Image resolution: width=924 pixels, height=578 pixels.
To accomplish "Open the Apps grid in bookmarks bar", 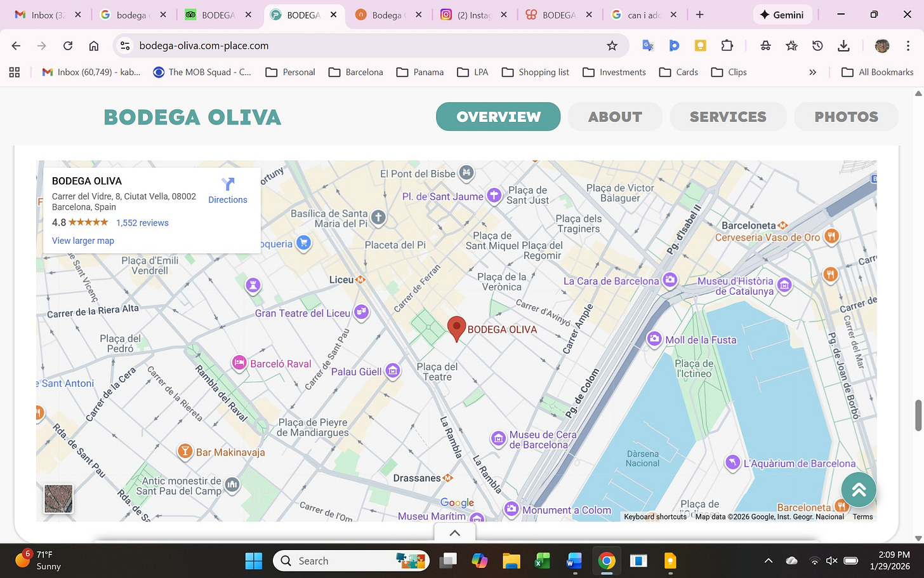I will 15,72.
